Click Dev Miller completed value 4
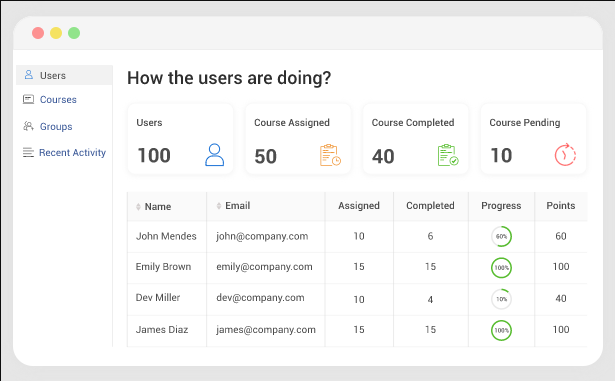Image resolution: width=615 pixels, height=381 pixels. tap(430, 300)
